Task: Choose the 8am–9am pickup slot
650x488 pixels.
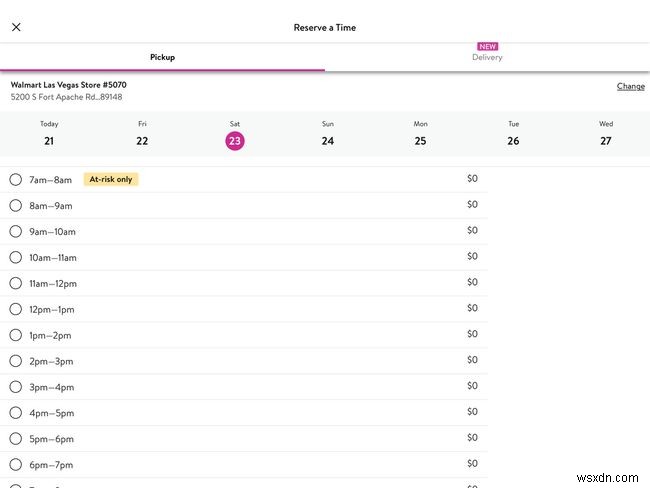Action: coord(16,206)
